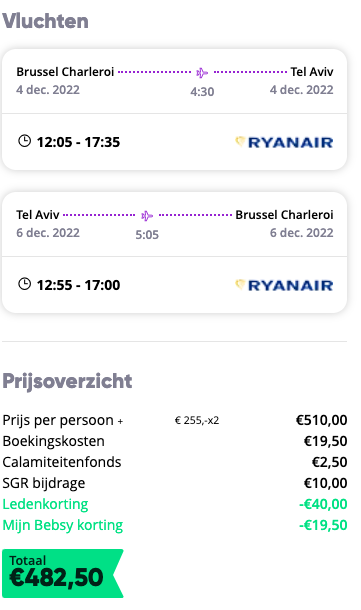Click the Prijsoverzicht section heading
361x610 pixels.
click(x=67, y=381)
